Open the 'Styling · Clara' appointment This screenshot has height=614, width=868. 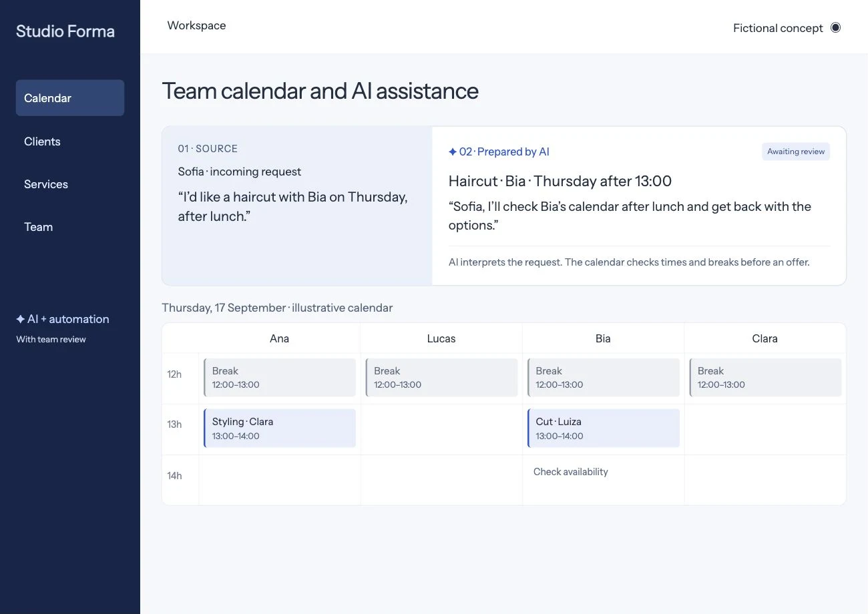pos(280,428)
